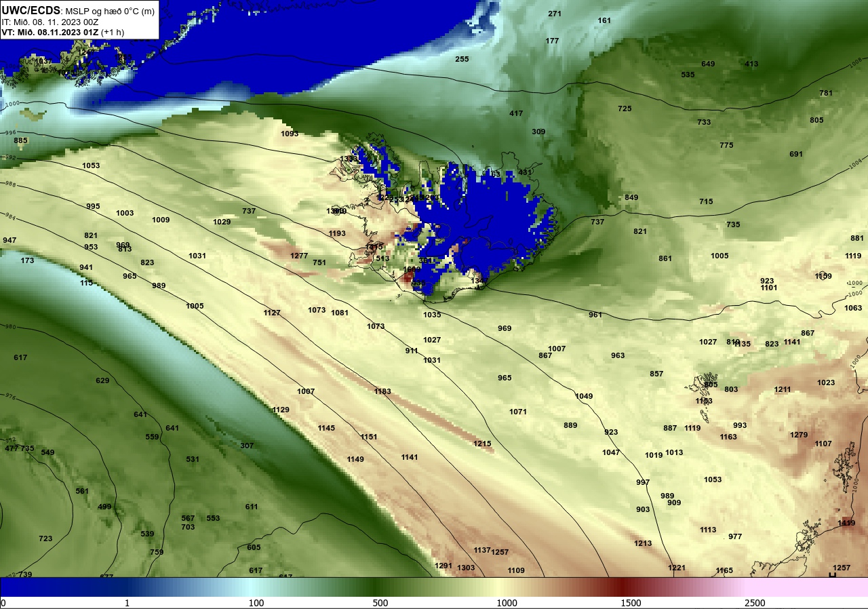Click the height value 781 on the map
The image size is (868, 609).
click(x=826, y=93)
